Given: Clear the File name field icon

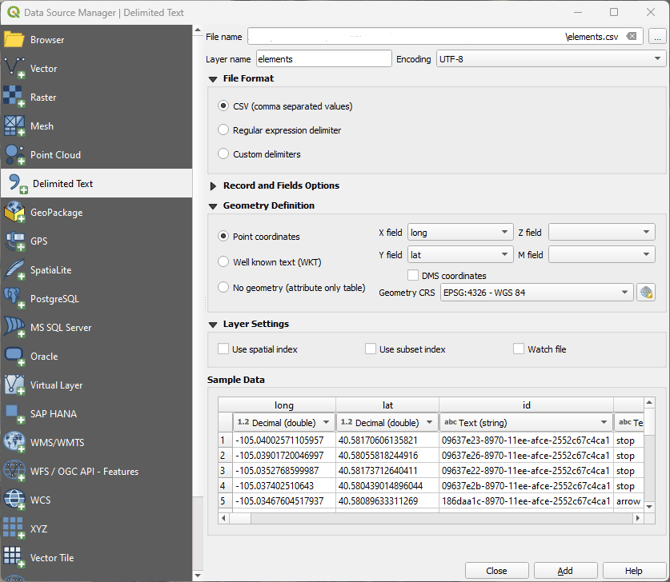Looking at the screenshot, I should pyautogui.click(x=631, y=36).
